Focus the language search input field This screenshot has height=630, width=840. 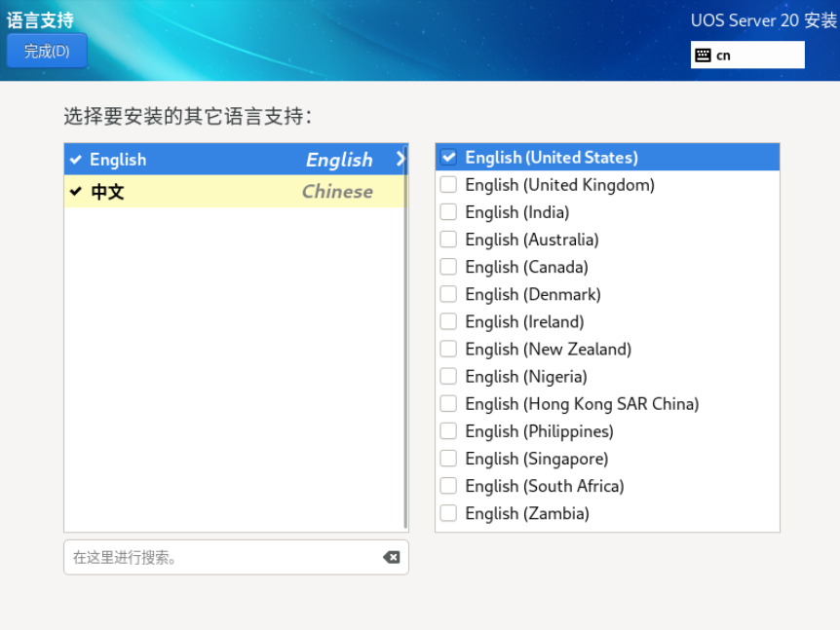(x=236, y=557)
